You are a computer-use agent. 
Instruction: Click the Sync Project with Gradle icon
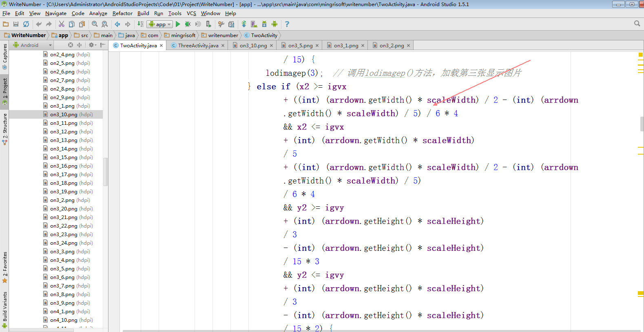244,24
